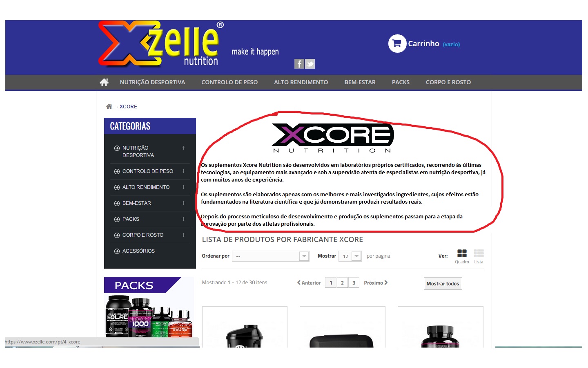This screenshot has width=588, height=368.
Task: Click the Mostrar todos button
Action: tap(443, 283)
